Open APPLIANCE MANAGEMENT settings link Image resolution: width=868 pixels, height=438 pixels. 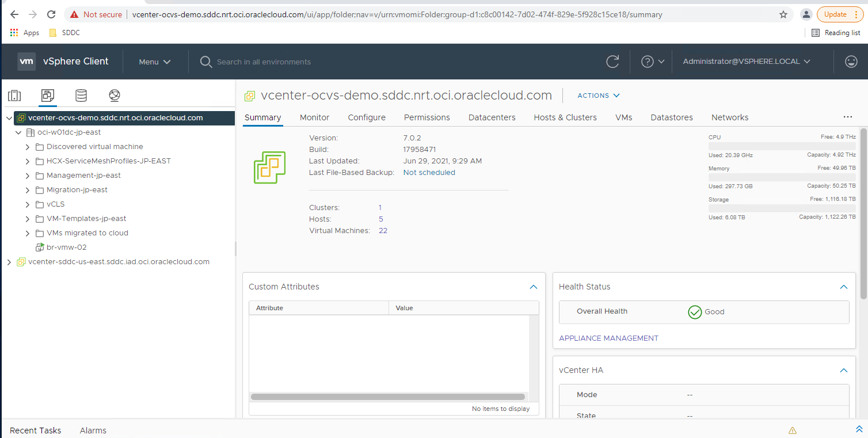pos(608,338)
